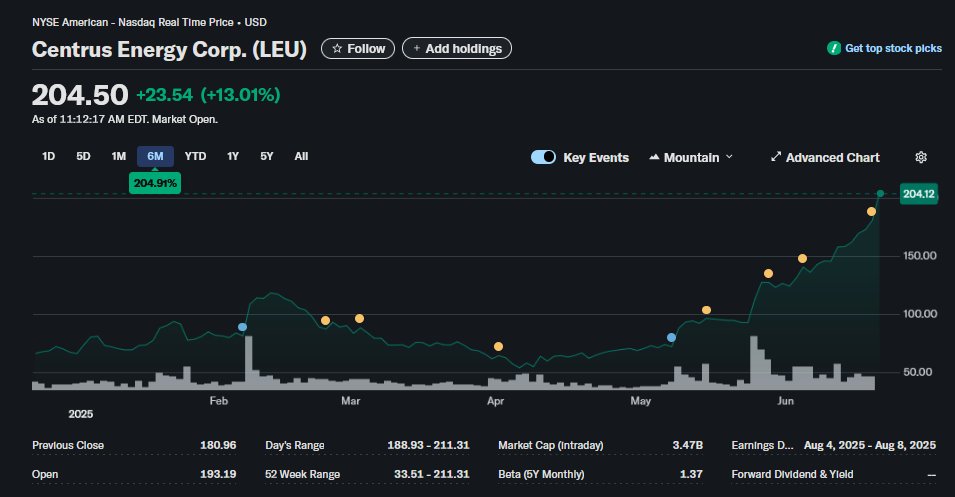Click the Add holdings button
Image resolution: width=955 pixels, height=497 pixels.
click(x=457, y=49)
